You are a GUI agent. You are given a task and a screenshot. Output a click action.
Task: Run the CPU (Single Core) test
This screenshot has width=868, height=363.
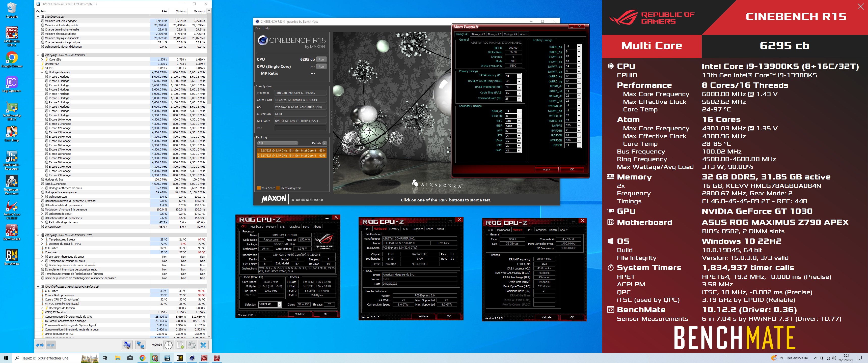coord(321,67)
